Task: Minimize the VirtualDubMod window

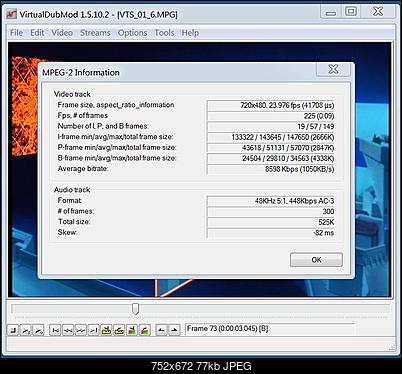Action: click(x=331, y=12)
